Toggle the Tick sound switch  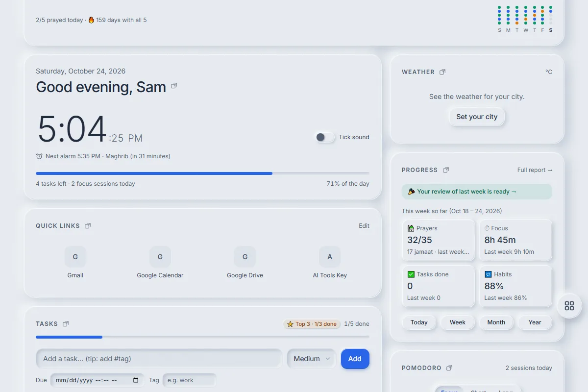click(324, 137)
